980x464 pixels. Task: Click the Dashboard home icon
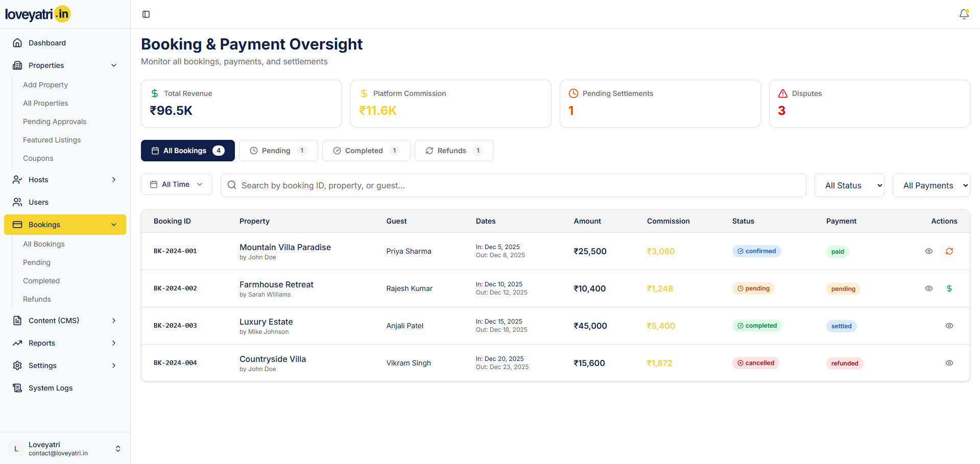click(17, 43)
